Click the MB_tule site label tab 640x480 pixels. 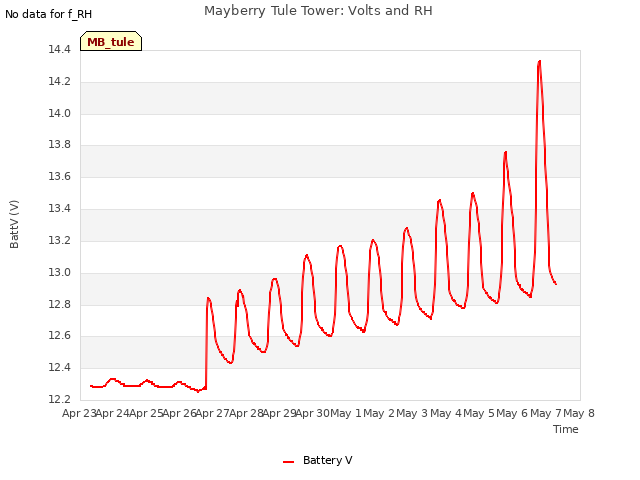(111, 41)
